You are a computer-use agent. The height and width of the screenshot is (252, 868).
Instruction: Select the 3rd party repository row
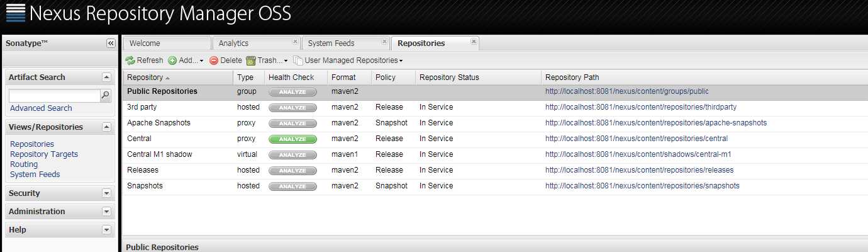click(495, 108)
